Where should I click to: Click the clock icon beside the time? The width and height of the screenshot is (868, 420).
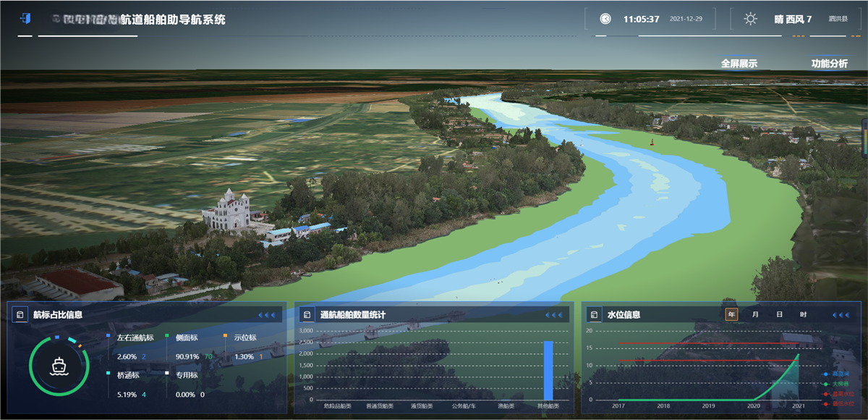(605, 19)
